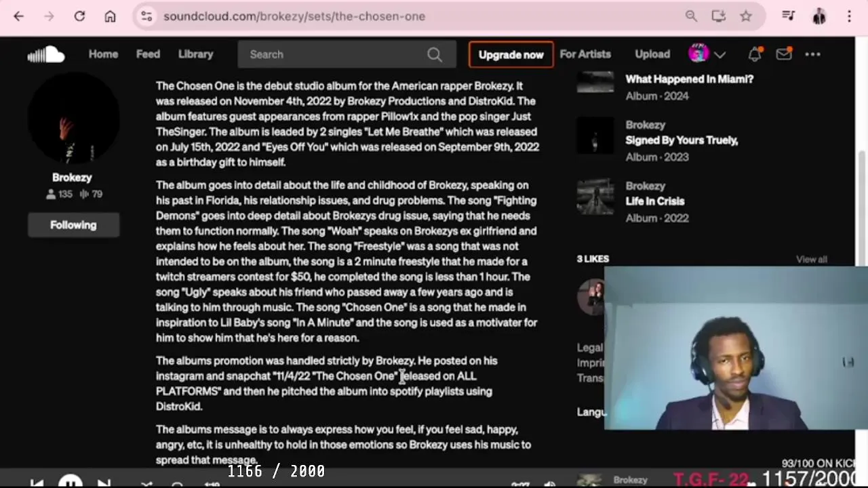Image resolution: width=868 pixels, height=488 pixels.
Task: Click Brokezy artist name above Life In Crisis
Action: pyautogui.click(x=645, y=186)
